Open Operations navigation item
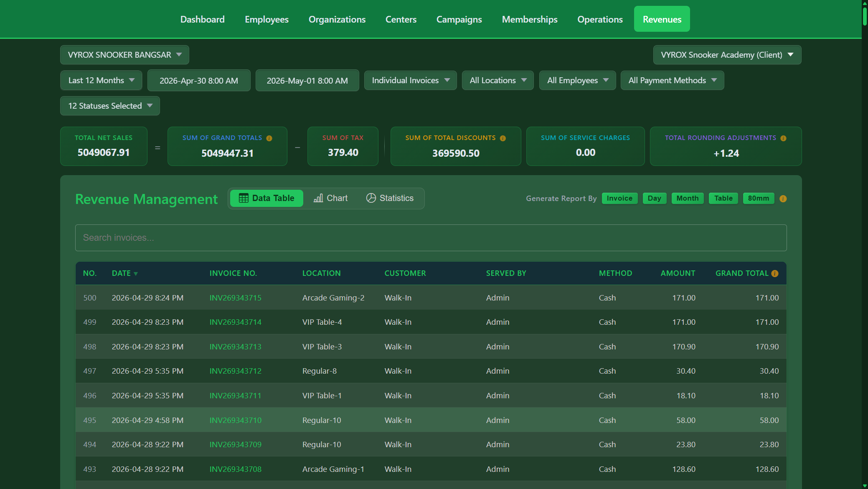Image resolution: width=868 pixels, height=489 pixels. [600, 19]
